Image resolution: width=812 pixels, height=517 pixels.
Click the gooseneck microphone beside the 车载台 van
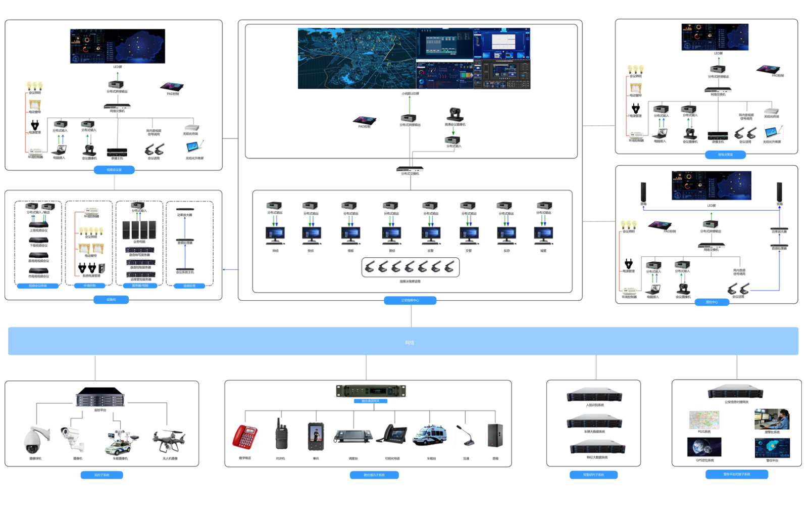[x=466, y=436]
